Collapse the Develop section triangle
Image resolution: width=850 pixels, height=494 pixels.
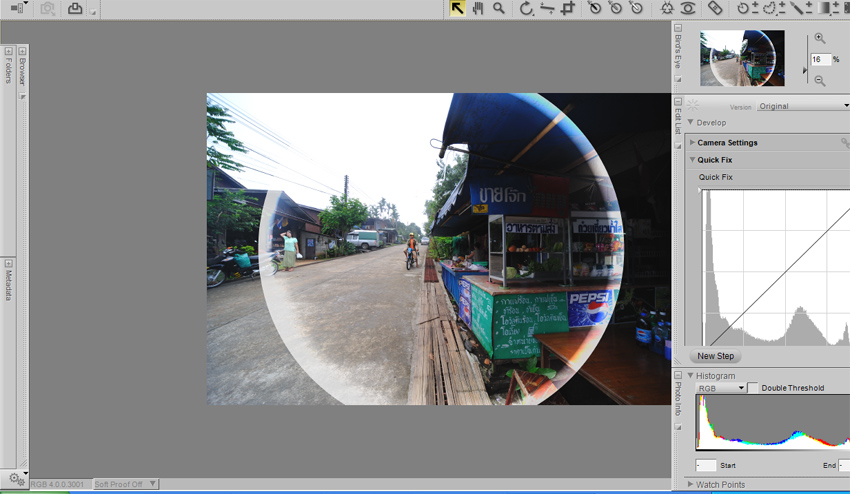[690, 123]
